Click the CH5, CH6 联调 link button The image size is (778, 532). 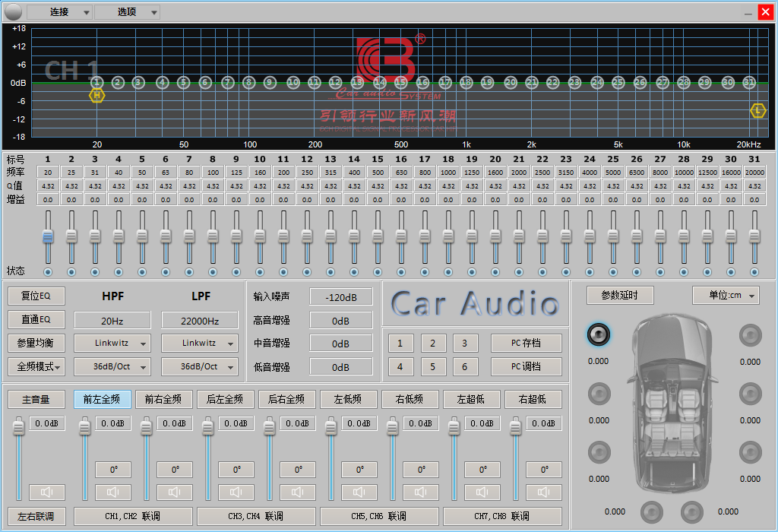click(379, 516)
